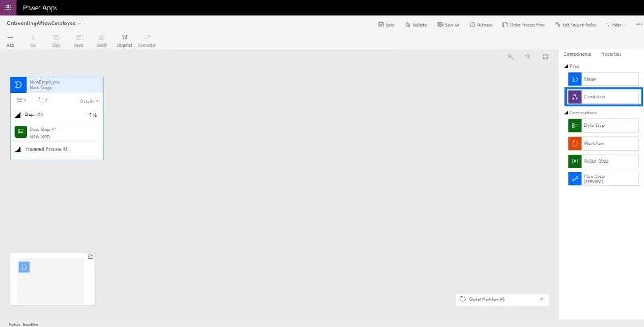Open the Help dropdown menu
Screen dimensions: 644x327
[615, 25]
